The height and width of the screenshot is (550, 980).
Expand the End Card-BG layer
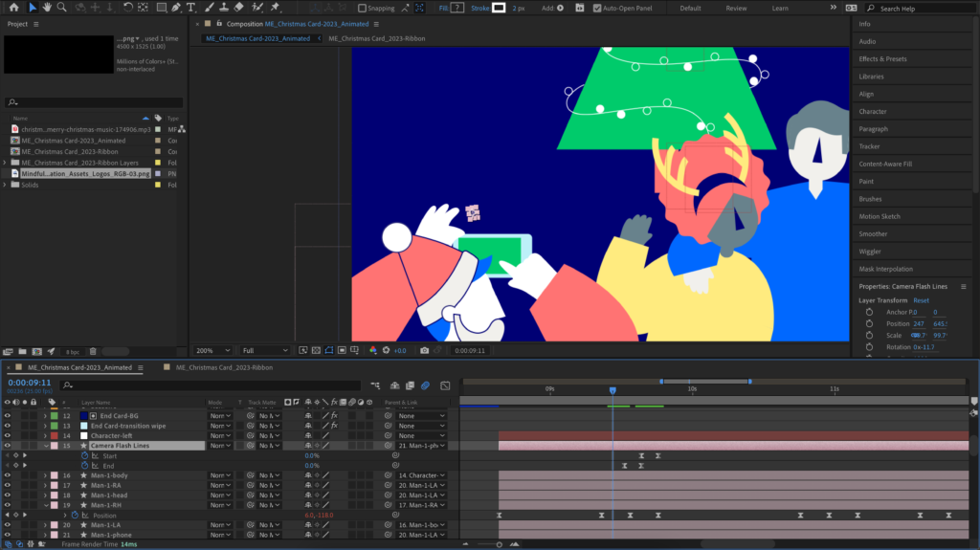[45, 416]
